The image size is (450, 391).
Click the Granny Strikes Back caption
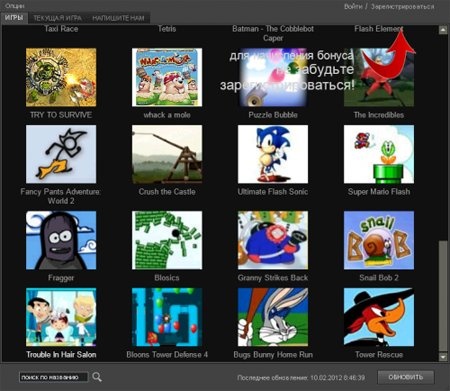tap(273, 278)
